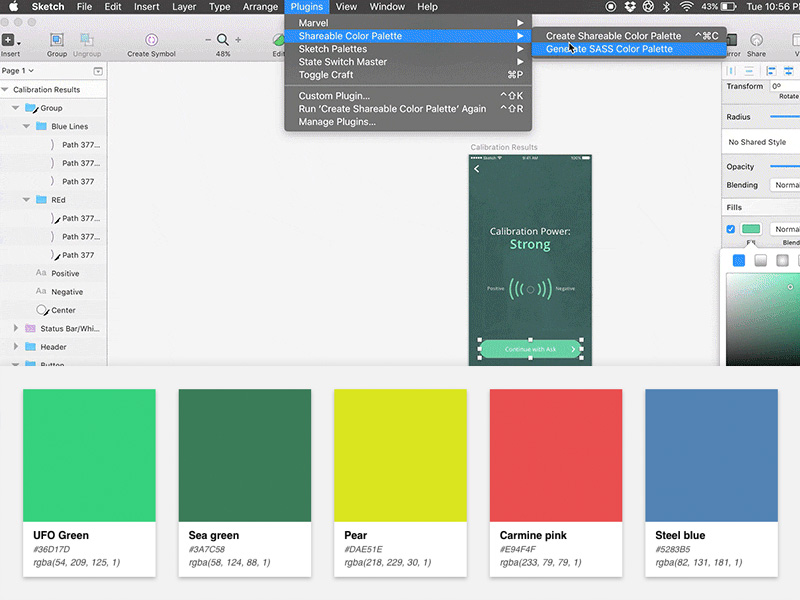This screenshot has width=800, height=600.
Task: Click the magnifier zoom icon
Action: point(222,40)
